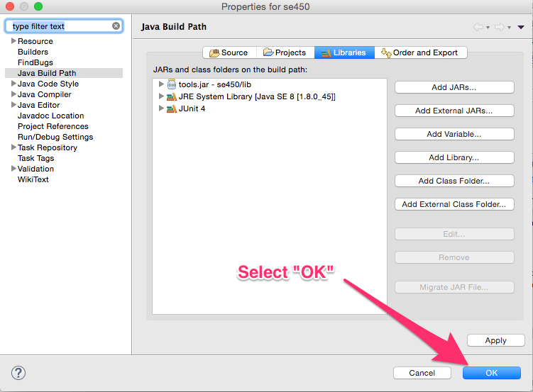Select the JUnit 4 library entry
This screenshot has height=392, width=533.
point(192,108)
